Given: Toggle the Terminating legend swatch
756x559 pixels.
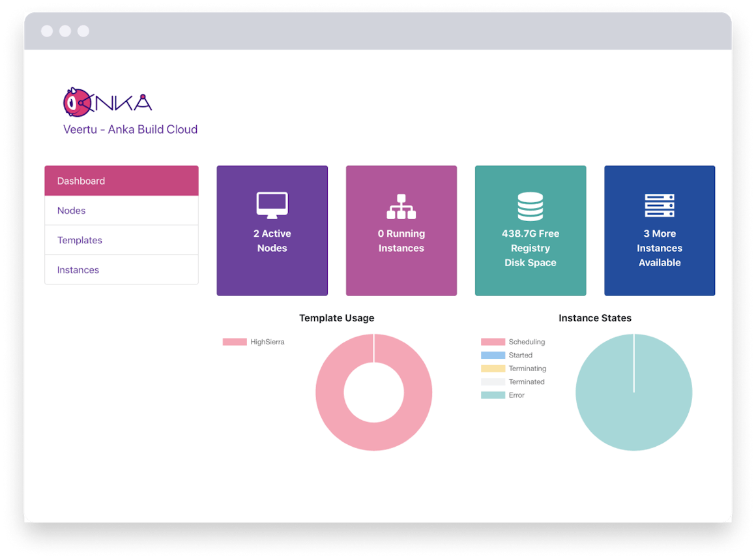Looking at the screenshot, I should 493,369.
